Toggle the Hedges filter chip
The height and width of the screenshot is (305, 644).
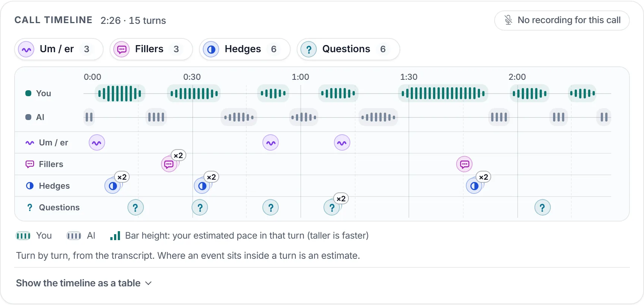244,49
